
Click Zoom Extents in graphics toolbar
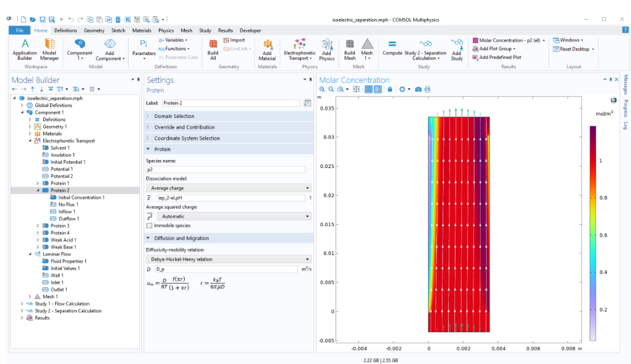click(356, 89)
